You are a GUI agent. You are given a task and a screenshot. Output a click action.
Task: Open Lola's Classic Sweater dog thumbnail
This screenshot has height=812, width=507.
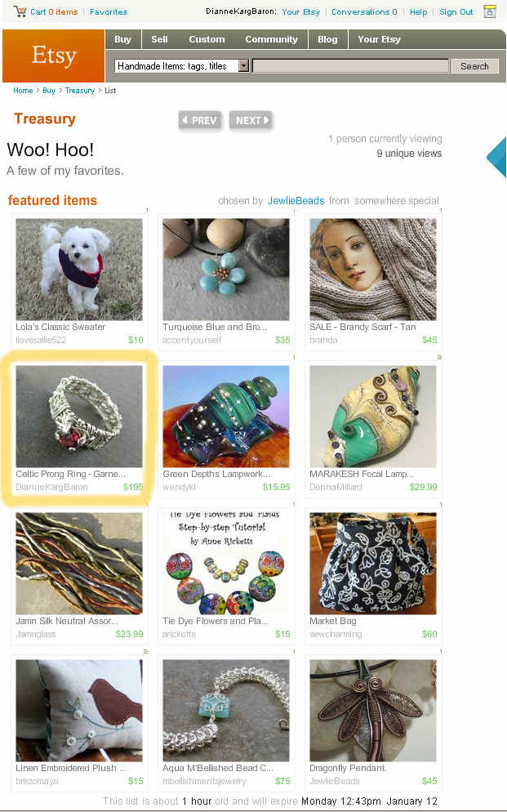click(79, 270)
